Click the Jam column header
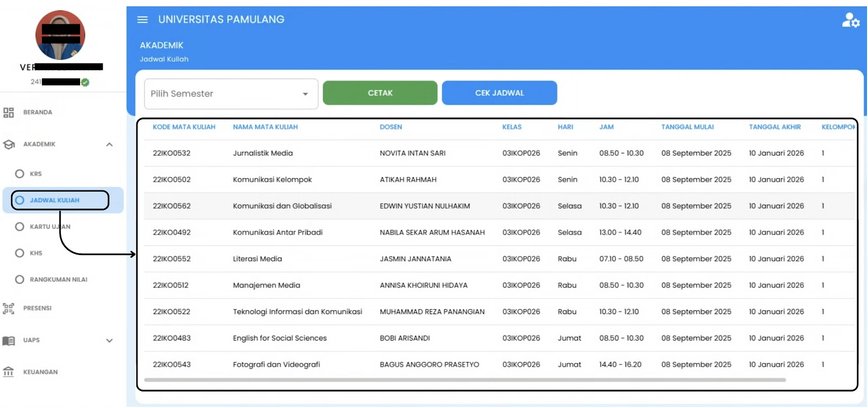The width and height of the screenshot is (868, 408). pos(606,127)
